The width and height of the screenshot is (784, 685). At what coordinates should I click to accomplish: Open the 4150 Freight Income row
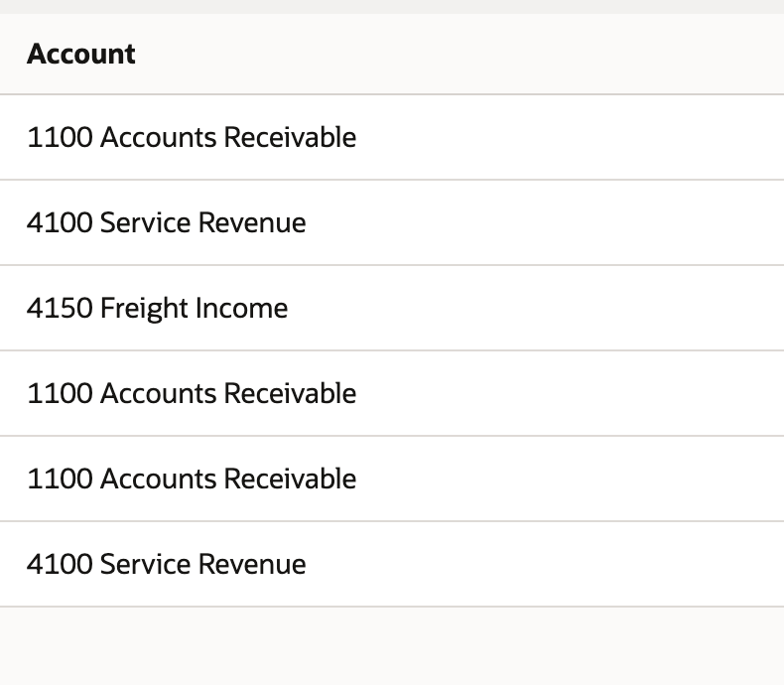coord(392,308)
